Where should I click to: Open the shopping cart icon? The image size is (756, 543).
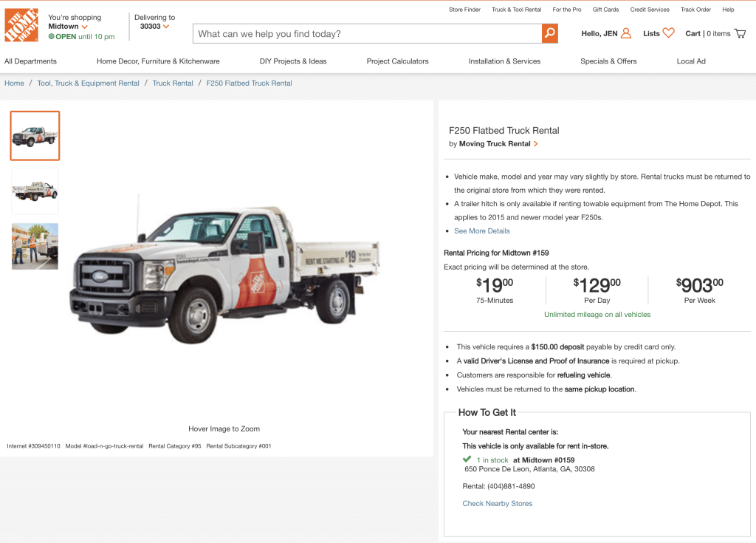pyautogui.click(x=740, y=33)
